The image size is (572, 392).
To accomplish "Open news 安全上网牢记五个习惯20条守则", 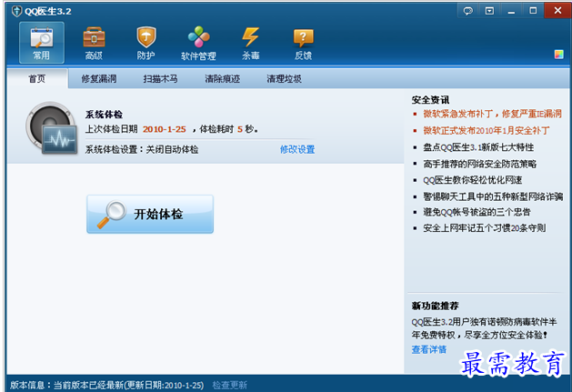I will coord(485,228).
